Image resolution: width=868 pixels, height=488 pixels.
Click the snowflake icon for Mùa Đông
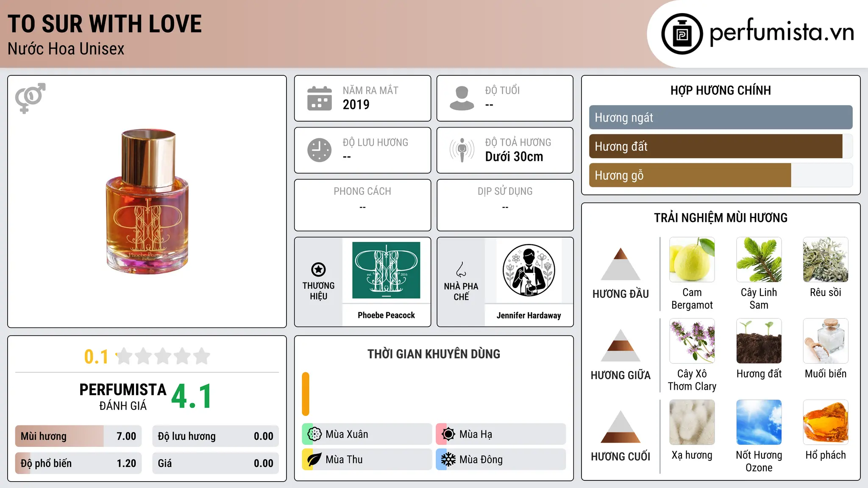point(448,460)
